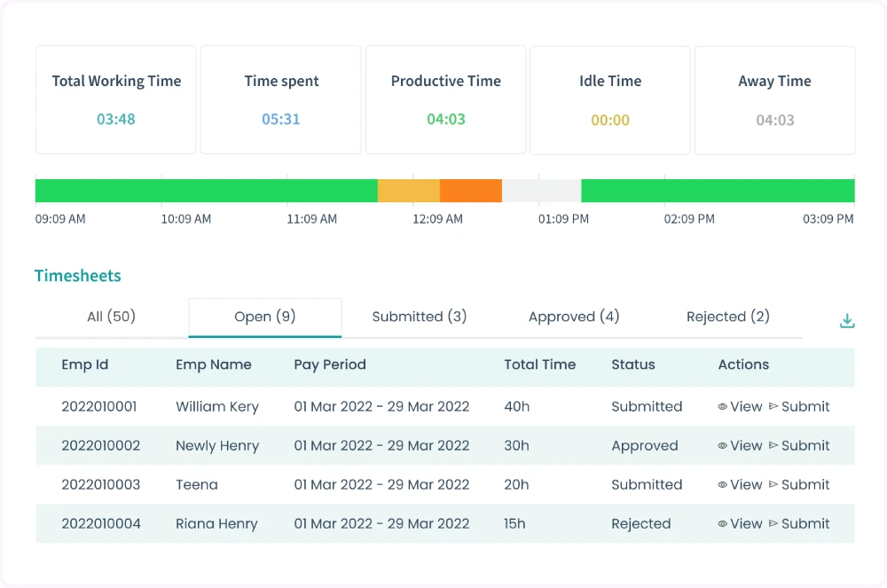Viewport: 887px width, 588px height.
Task: Click Submit link for Newly Henry
Action: [805, 445]
